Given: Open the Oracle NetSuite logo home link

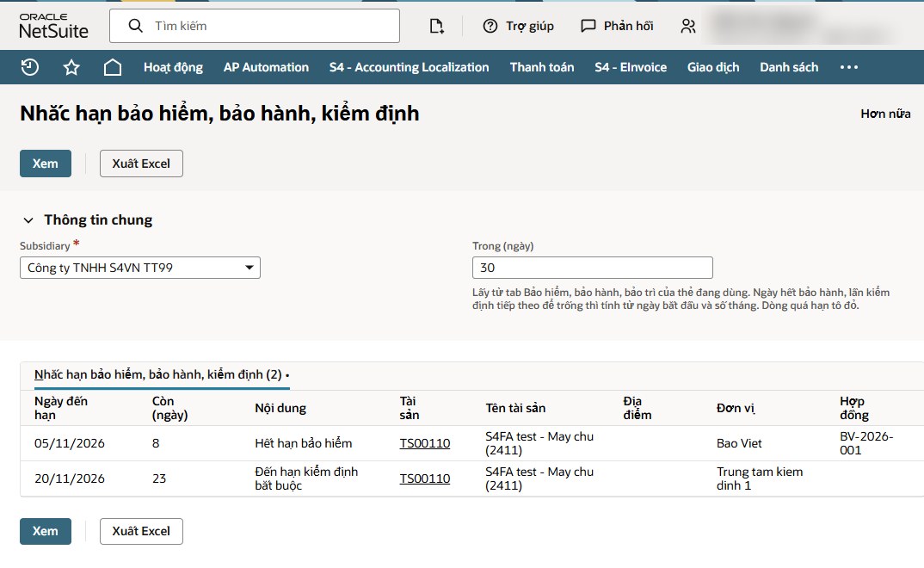Looking at the screenshot, I should point(53,26).
